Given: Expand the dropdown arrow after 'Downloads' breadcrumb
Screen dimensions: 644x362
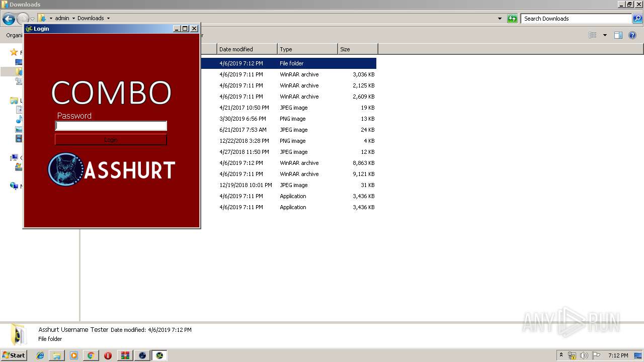Looking at the screenshot, I should tap(108, 18).
